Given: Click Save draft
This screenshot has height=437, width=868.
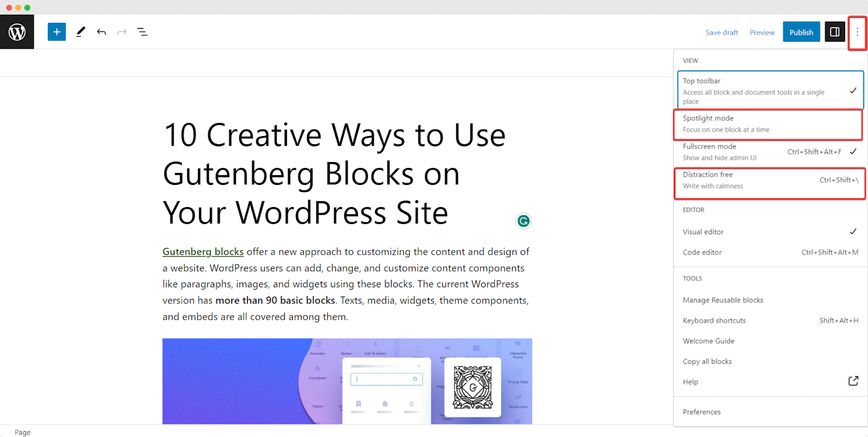Looking at the screenshot, I should coord(722,33).
